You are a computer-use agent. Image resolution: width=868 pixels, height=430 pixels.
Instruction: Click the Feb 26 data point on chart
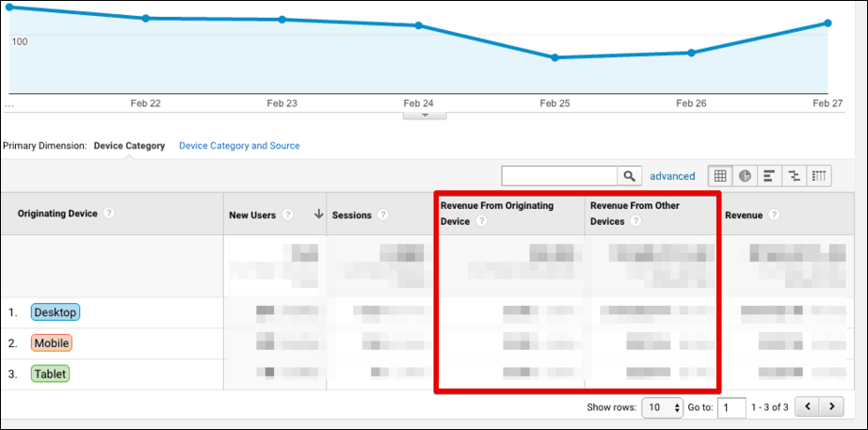(691, 53)
